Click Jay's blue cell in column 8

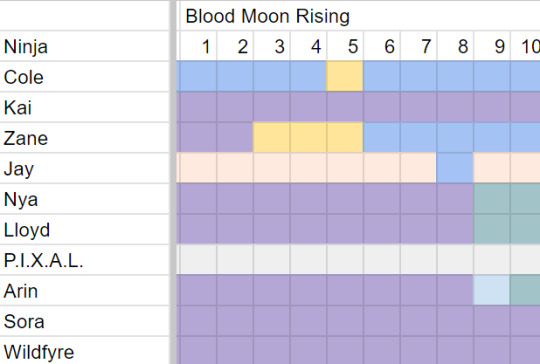click(x=455, y=168)
